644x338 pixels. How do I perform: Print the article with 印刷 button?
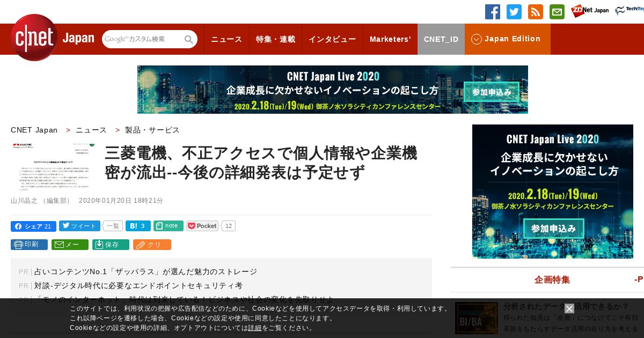(29, 245)
